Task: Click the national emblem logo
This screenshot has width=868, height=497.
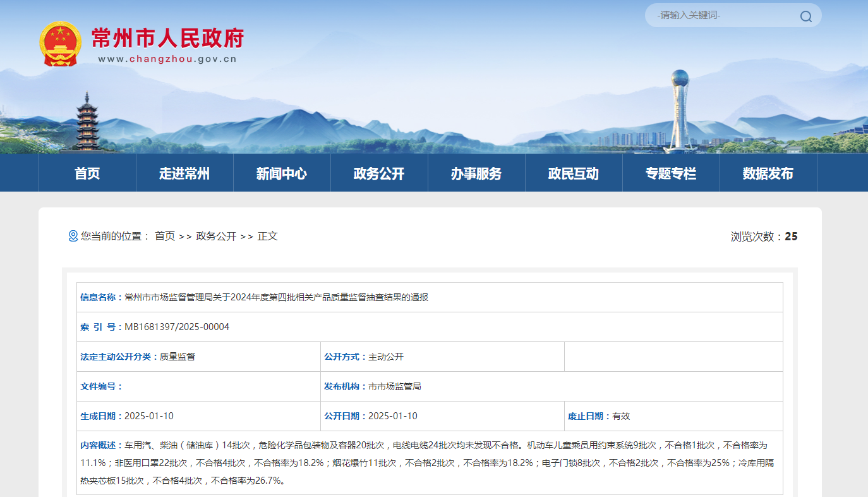Action: (61, 44)
